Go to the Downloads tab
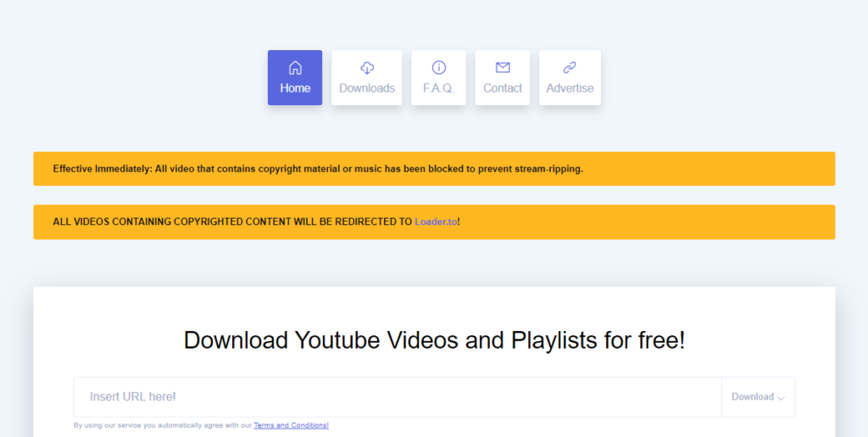Screen dimensions: 868x437 [x=366, y=77]
